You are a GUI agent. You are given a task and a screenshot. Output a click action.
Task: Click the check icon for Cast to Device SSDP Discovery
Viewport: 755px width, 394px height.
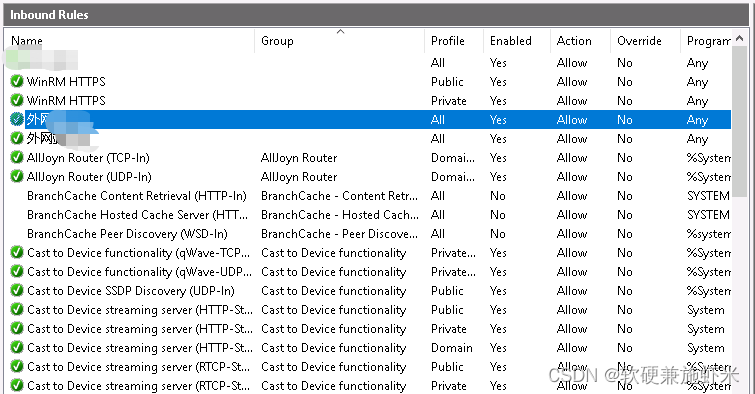(x=17, y=290)
